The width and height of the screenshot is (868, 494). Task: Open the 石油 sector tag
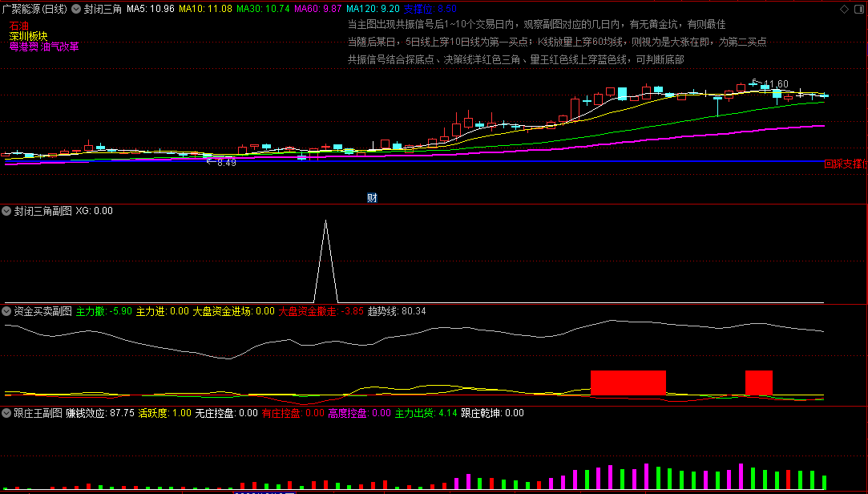18,26
